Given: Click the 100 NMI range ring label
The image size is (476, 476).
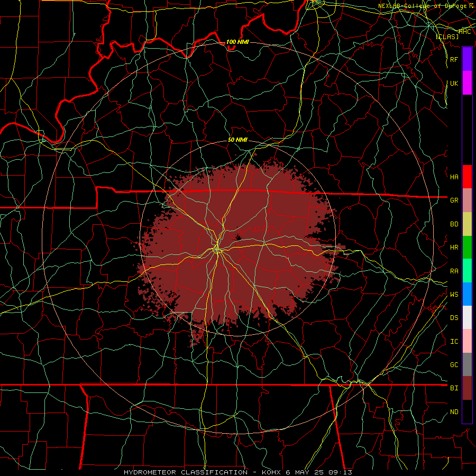Looking at the screenshot, I should click(237, 42).
